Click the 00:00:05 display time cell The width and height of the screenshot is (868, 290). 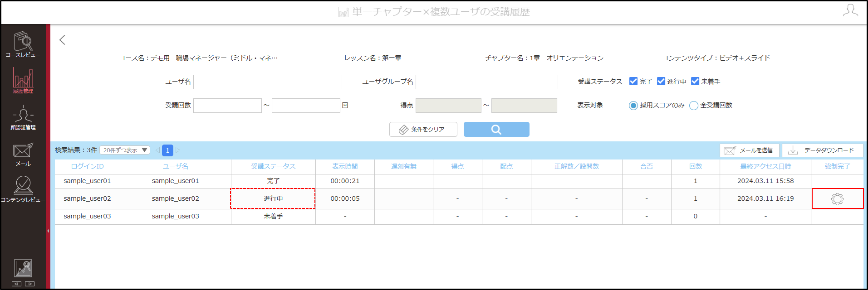pyautogui.click(x=345, y=198)
